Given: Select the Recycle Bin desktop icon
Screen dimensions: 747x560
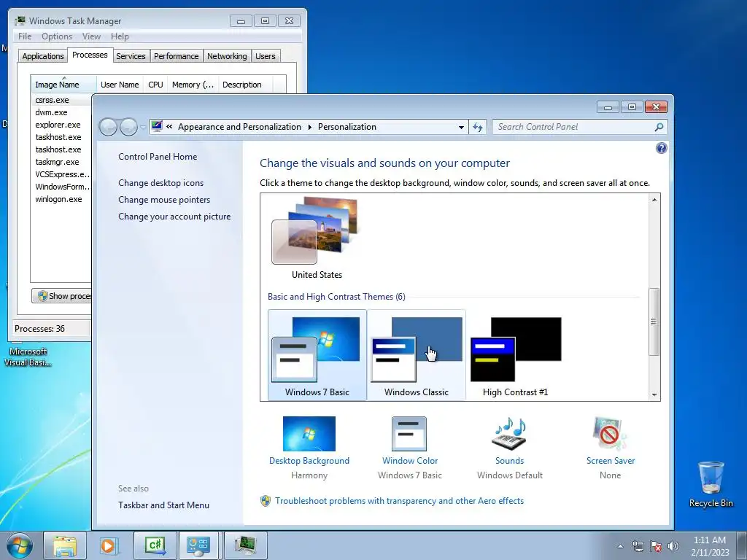Looking at the screenshot, I should click(711, 484).
